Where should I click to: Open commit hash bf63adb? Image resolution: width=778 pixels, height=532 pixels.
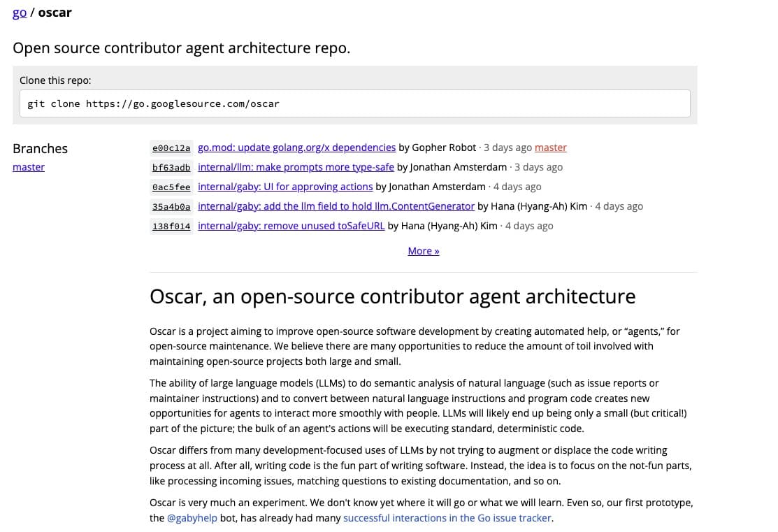click(x=171, y=167)
